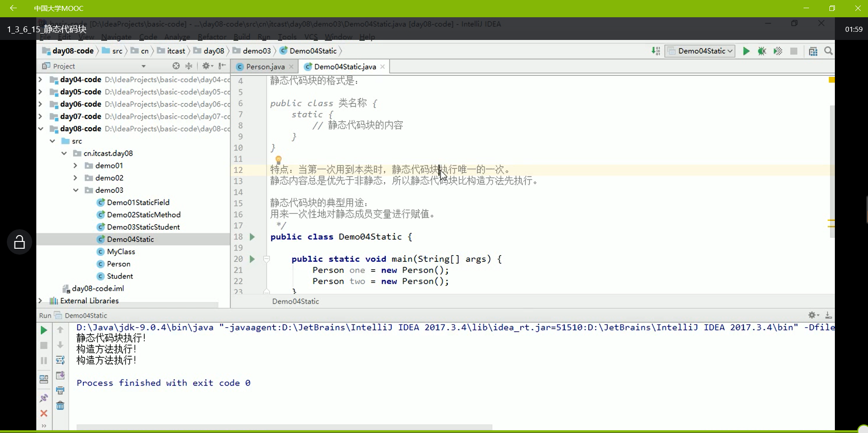Print console output icon
This screenshot has height=433, width=868.
[60, 390]
